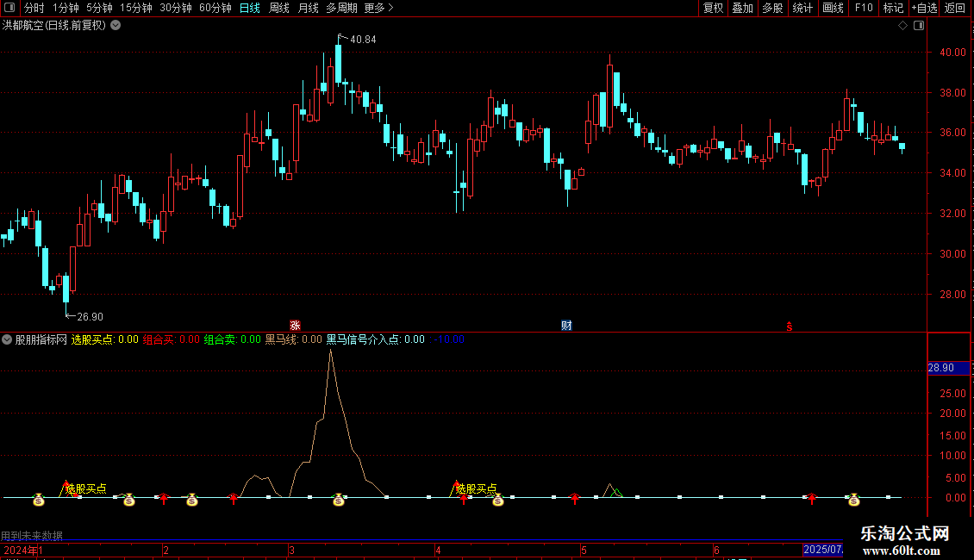Click the 26.90 low price label

(90, 317)
